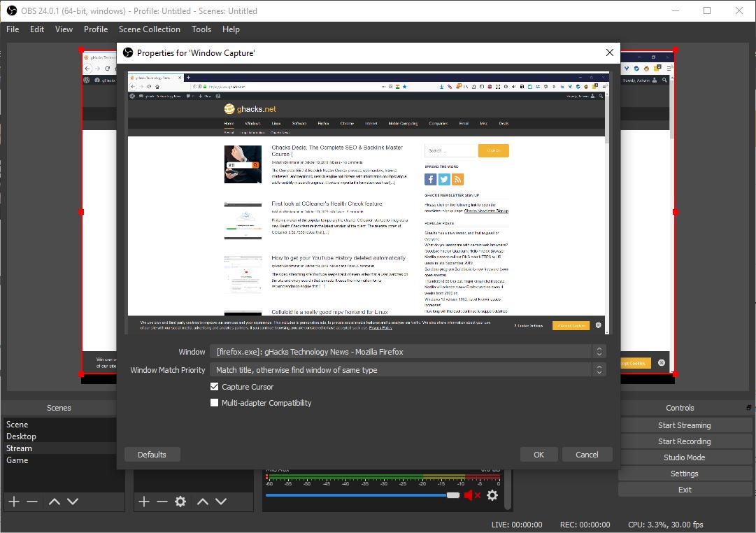
Task: Open OBS Settings from the Controls panel
Action: coord(685,474)
